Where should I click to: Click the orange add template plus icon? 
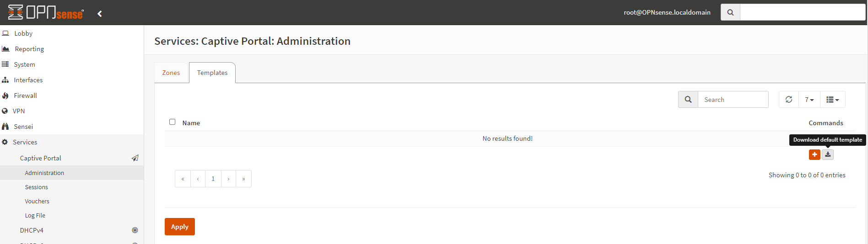(814, 154)
